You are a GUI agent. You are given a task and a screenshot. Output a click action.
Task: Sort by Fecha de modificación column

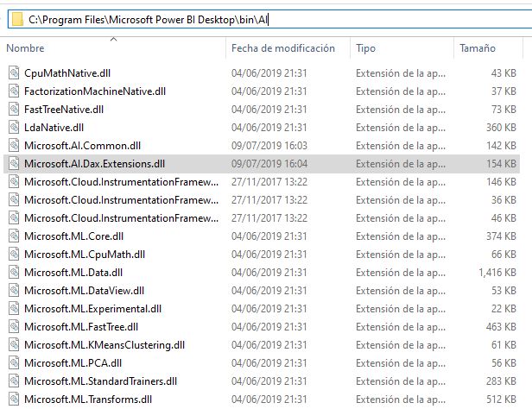click(283, 48)
